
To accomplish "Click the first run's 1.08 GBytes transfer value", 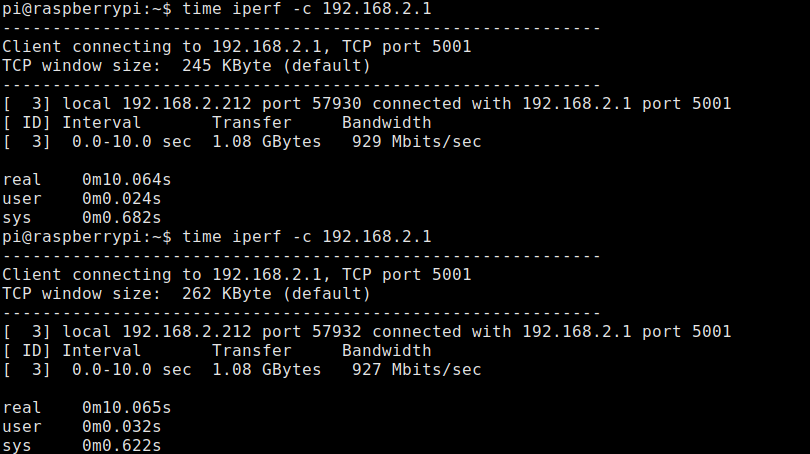I will point(266,142).
